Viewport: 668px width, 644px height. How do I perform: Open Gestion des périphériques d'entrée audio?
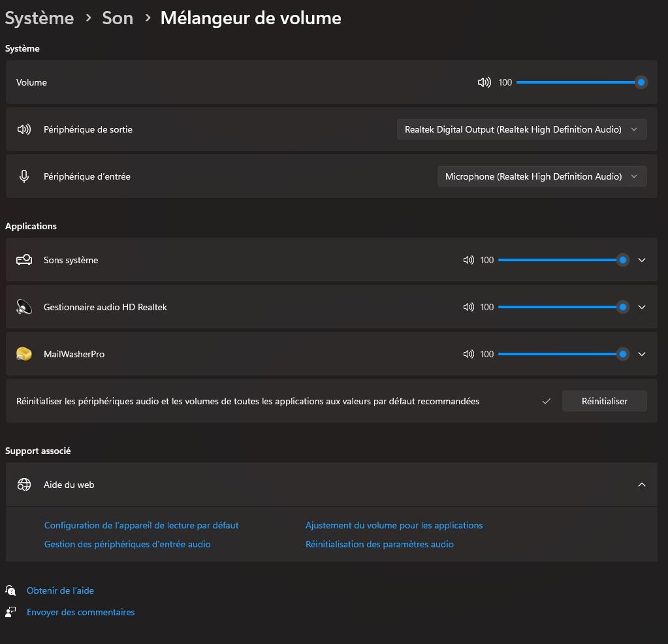(127, 544)
